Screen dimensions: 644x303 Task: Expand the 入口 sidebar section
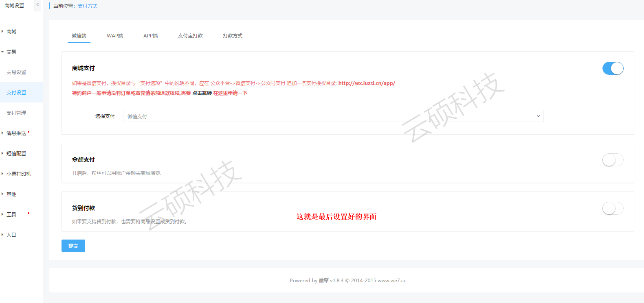click(11, 235)
